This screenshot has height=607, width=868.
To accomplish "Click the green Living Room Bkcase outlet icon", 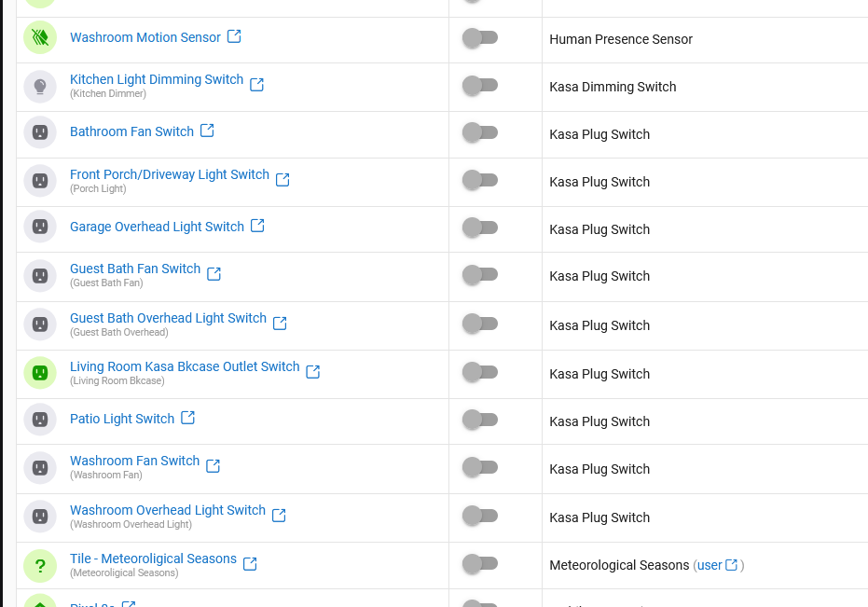I will pyautogui.click(x=39, y=373).
